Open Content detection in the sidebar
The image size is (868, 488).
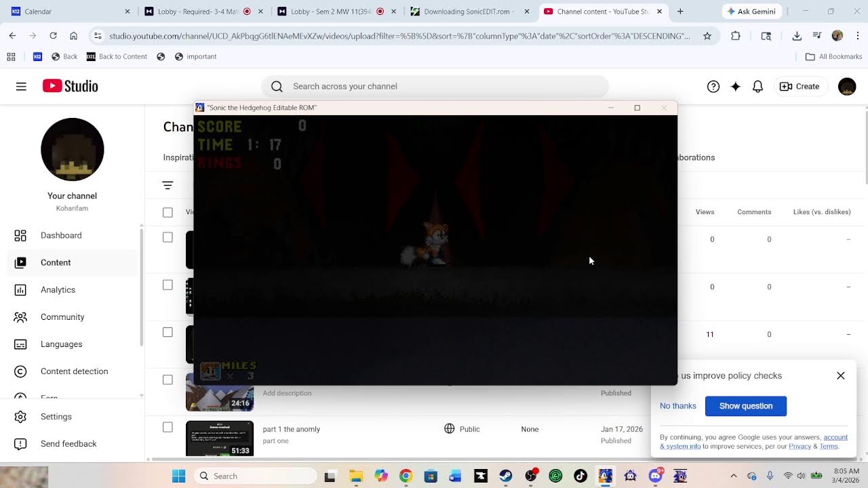[x=73, y=371]
